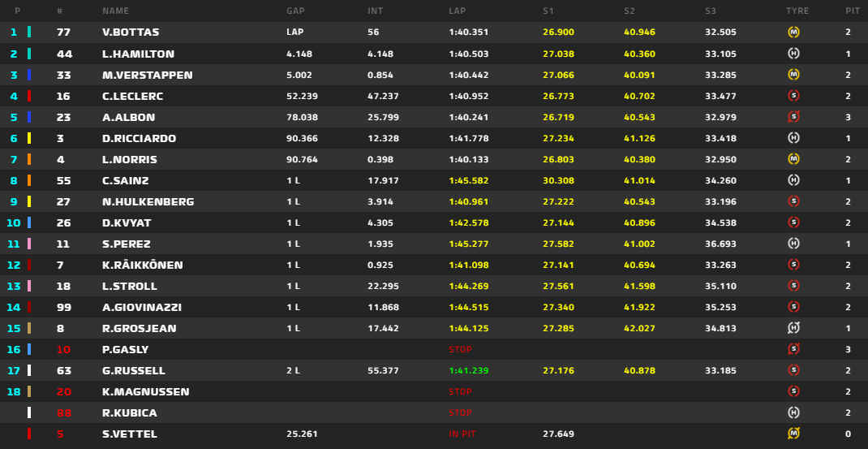Click Russell's green lap time 1:41.239

[470, 370]
